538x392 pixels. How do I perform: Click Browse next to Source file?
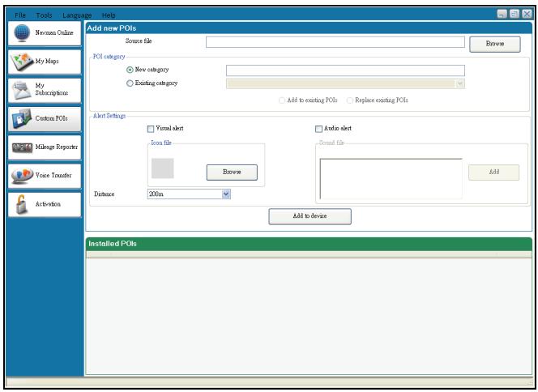(x=495, y=44)
